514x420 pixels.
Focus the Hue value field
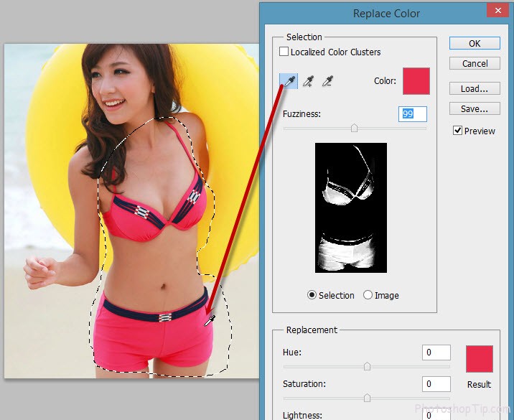pos(436,353)
